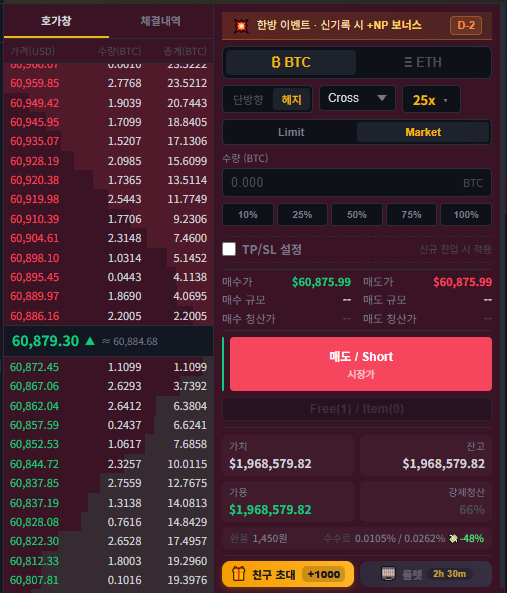The width and height of the screenshot is (507, 593).
Task: Open the Cross margin mode dropdown
Action: [x=357, y=98]
